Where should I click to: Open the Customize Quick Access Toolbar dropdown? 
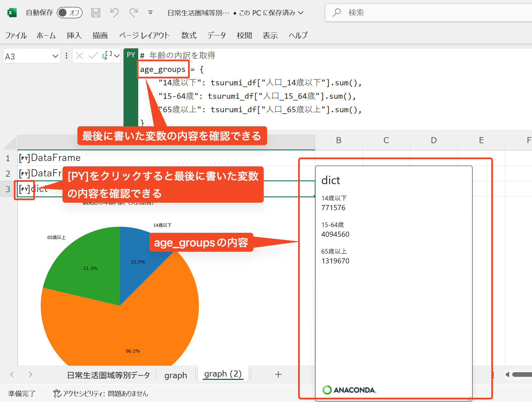click(150, 13)
